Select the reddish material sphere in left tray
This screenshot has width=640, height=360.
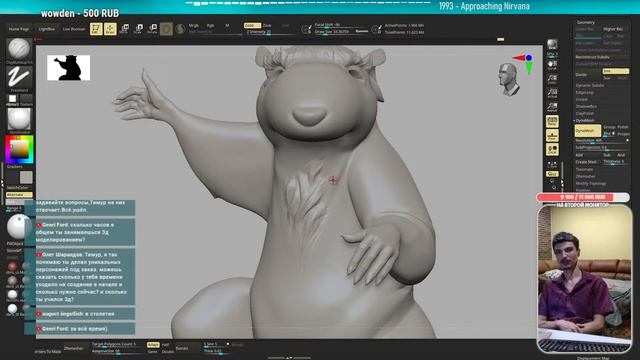tap(12, 267)
